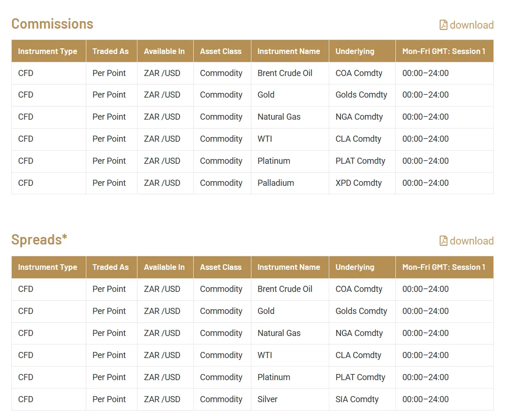Select the Spreads* section heading
Viewport: 515px width, 420px height.
pos(39,240)
